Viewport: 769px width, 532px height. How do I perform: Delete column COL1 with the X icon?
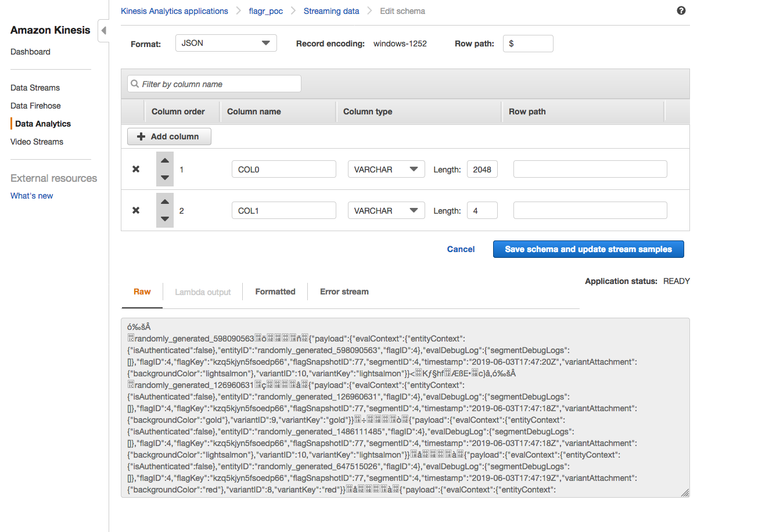pyautogui.click(x=136, y=210)
